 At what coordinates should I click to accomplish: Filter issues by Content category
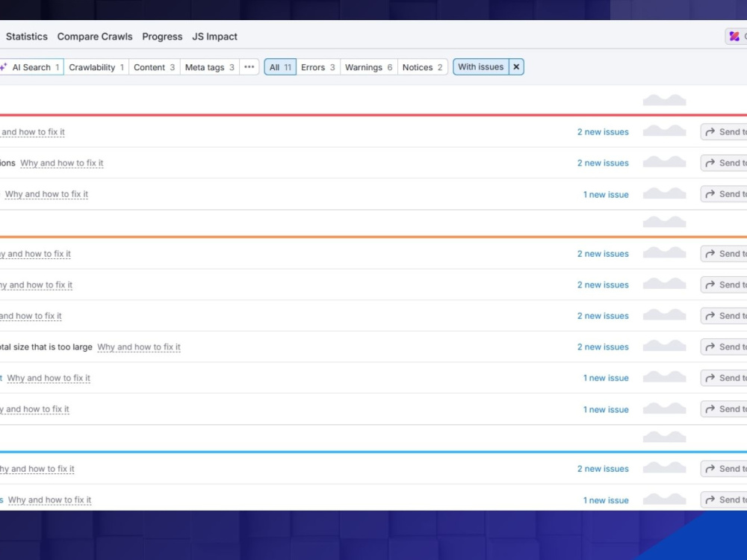pos(154,67)
